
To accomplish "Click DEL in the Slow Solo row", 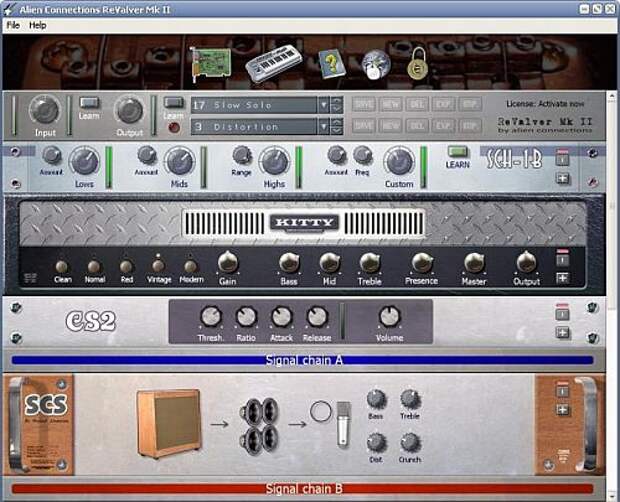I will click(417, 104).
